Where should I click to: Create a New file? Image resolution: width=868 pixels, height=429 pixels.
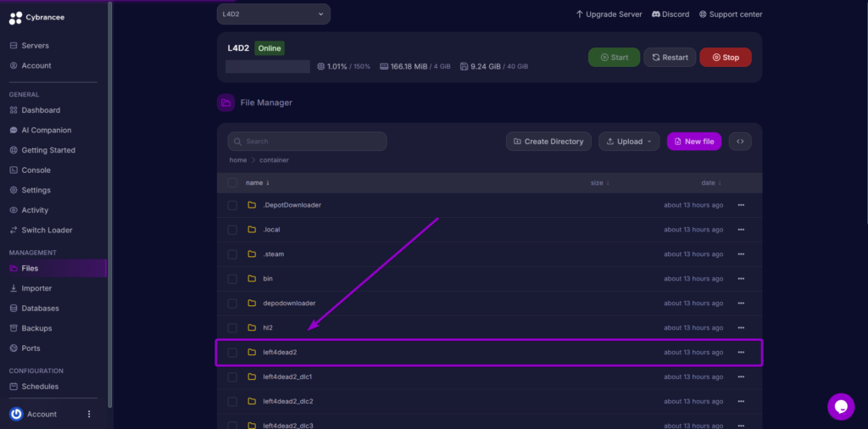694,141
